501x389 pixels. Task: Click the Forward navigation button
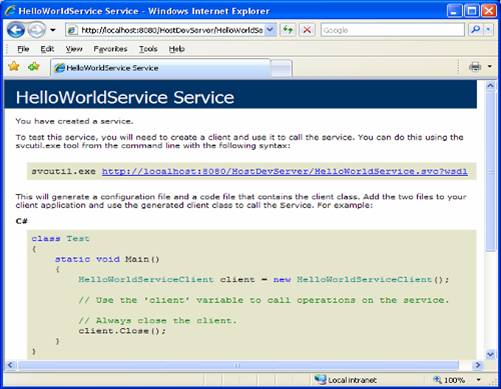[37, 30]
